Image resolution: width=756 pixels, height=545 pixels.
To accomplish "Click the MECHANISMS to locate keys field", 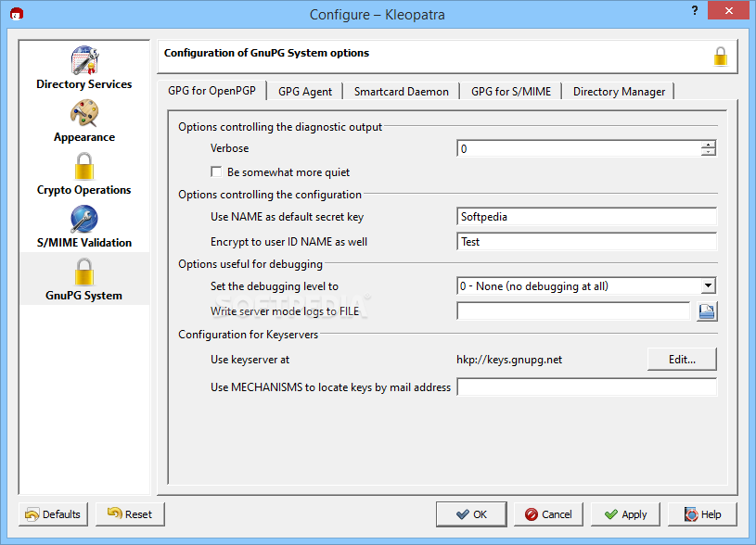I will click(x=587, y=387).
